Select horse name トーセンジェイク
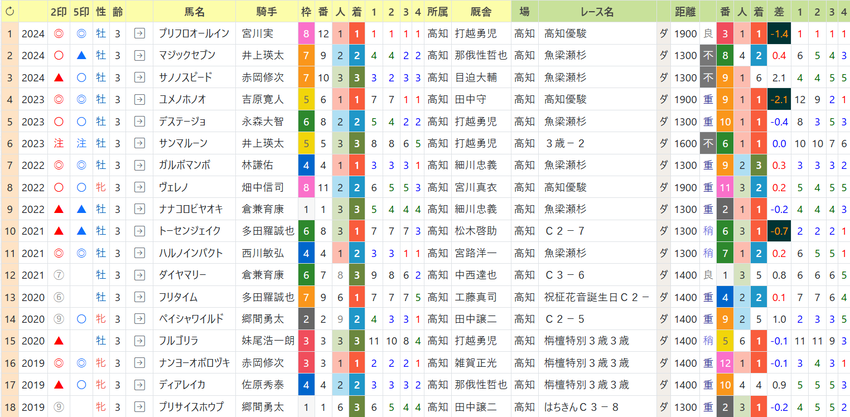Viewport: 850px width, 417px height. pyautogui.click(x=189, y=232)
